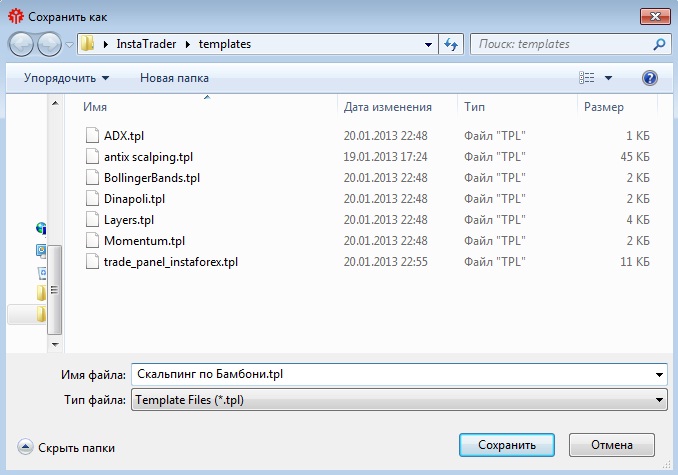678x475 pixels.
Task: Expand the arrow before InstaTrader breadcrumb
Action: pyautogui.click(x=106, y=44)
